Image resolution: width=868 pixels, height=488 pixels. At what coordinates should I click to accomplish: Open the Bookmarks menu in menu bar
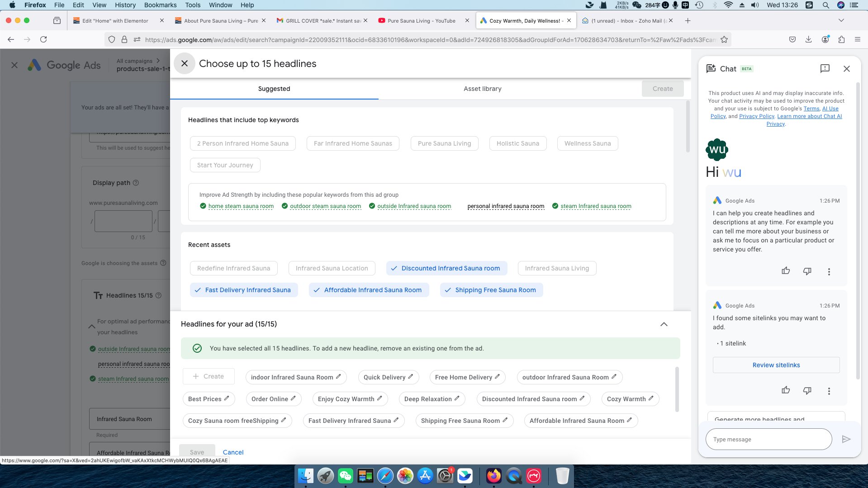pos(160,5)
